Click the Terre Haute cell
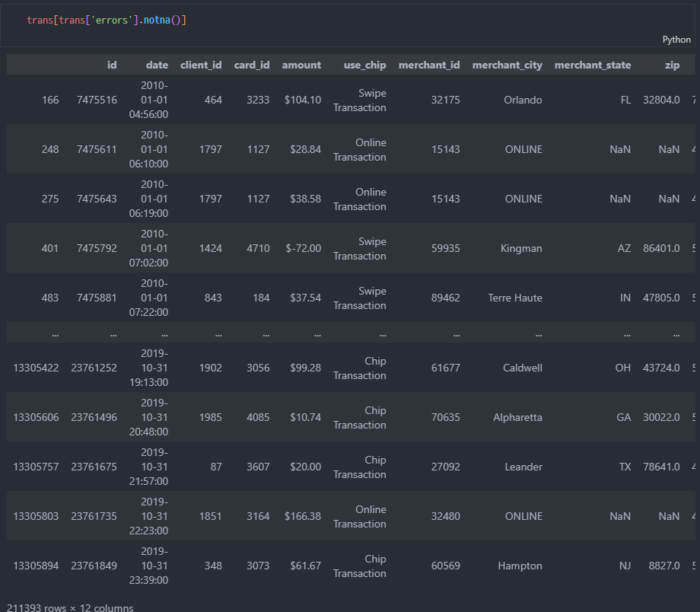This screenshot has height=612, width=700. (x=515, y=298)
